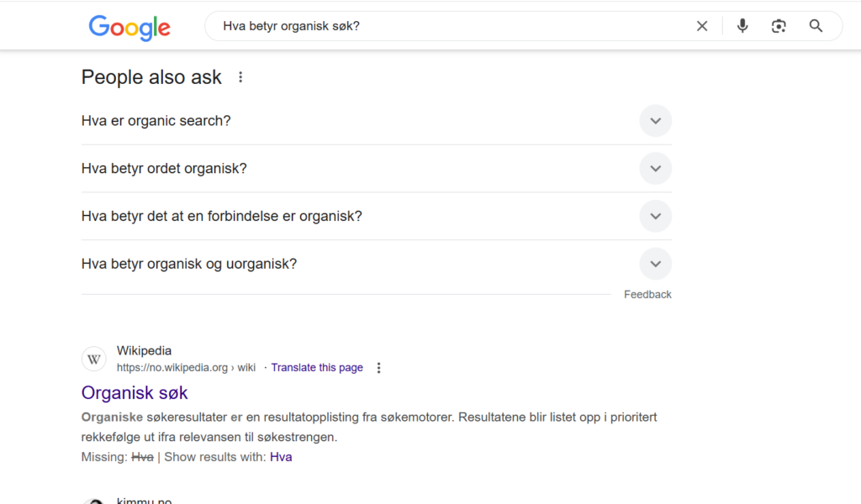Click the partially visible kimmu.no result
Image resolution: width=861 pixels, height=504 pixels.
point(144,500)
